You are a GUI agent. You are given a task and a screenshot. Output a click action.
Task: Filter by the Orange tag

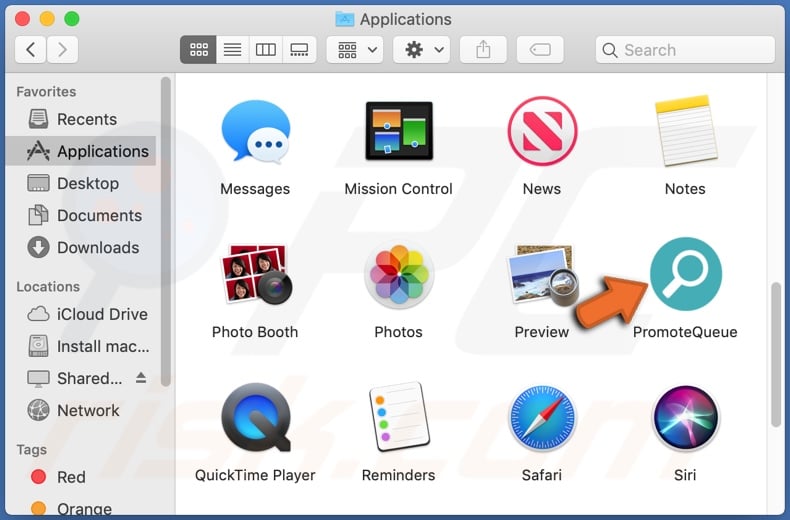(x=81, y=508)
